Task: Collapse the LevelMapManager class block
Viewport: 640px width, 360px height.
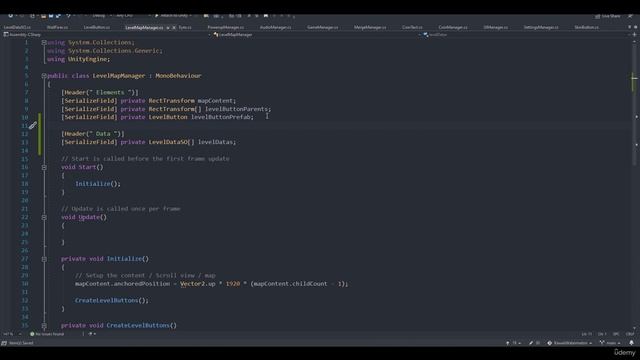Action: 44,76
